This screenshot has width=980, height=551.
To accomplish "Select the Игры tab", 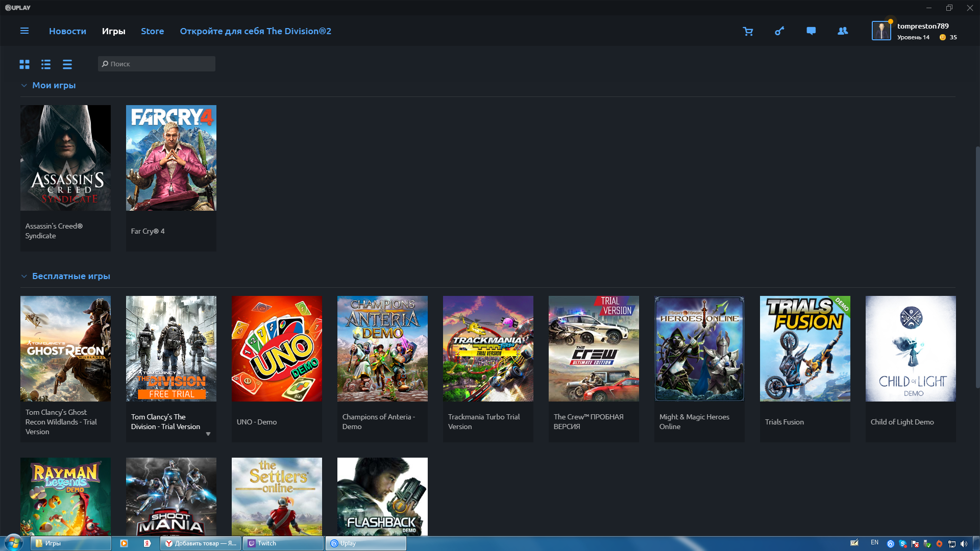I will (x=113, y=31).
